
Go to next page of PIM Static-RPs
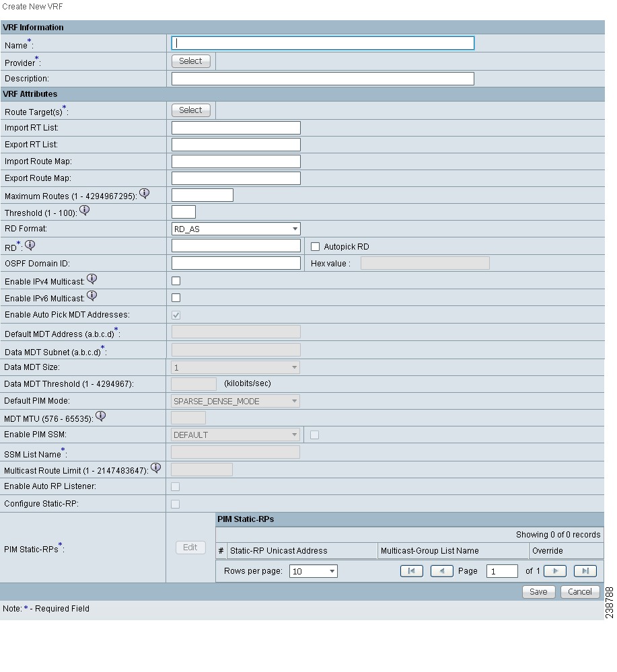(x=555, y=571)
